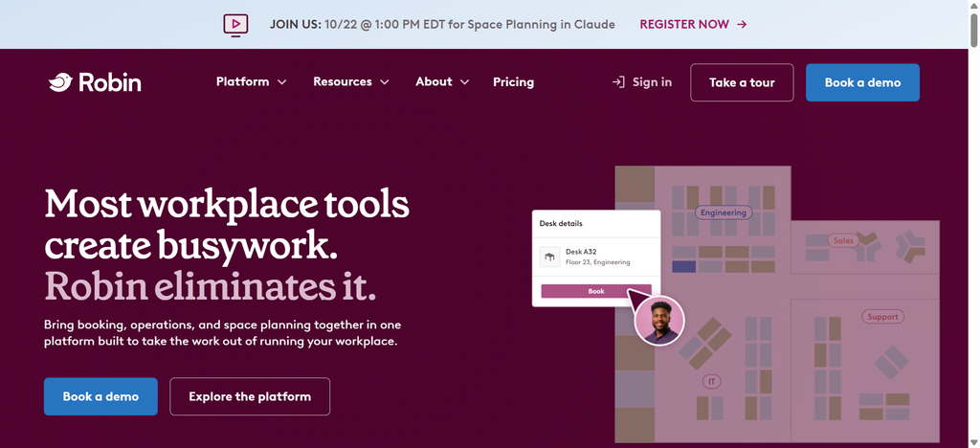980x448 pixels.
Task: Click the Explore the platform button
Action: point(250,396)
